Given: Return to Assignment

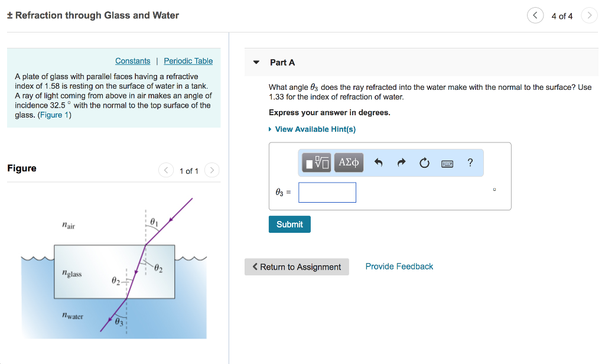Looking at the screenshot, I should tap(297, 266).
